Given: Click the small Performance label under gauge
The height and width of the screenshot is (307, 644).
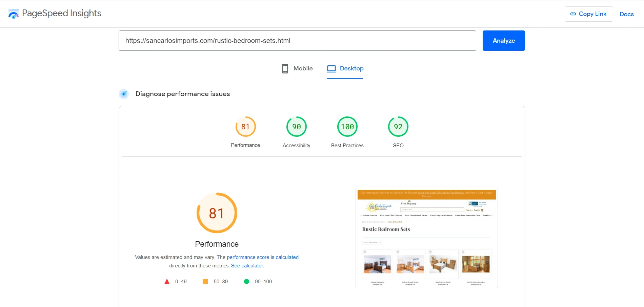Looking at the screenshot, I should click(x=245, y=145).
